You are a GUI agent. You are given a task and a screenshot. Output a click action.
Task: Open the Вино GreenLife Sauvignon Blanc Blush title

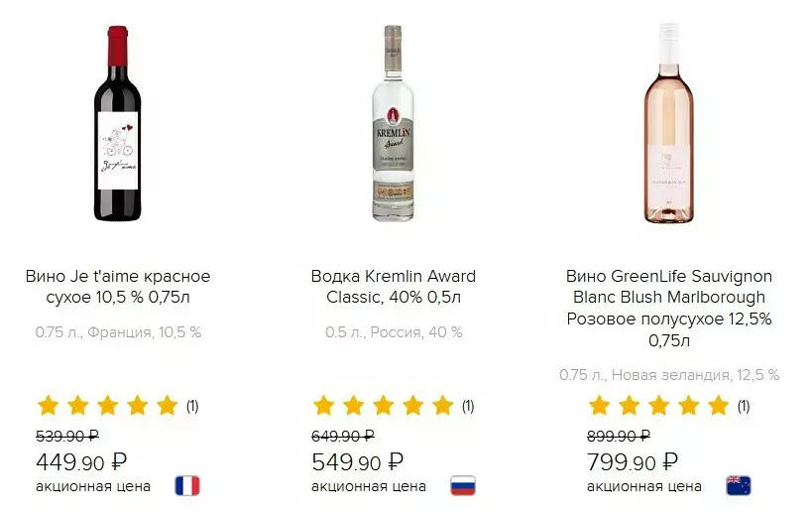(x=669, y=308)
